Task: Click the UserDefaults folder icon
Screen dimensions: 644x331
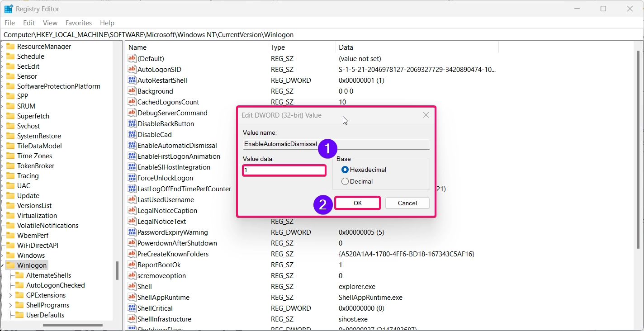Action: (19, 315)
